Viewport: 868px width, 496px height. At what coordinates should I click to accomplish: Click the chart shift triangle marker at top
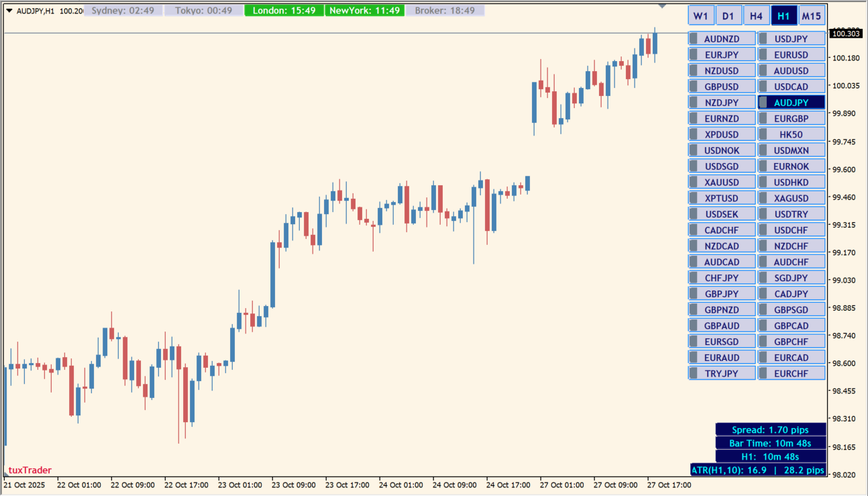coord(663,6)
